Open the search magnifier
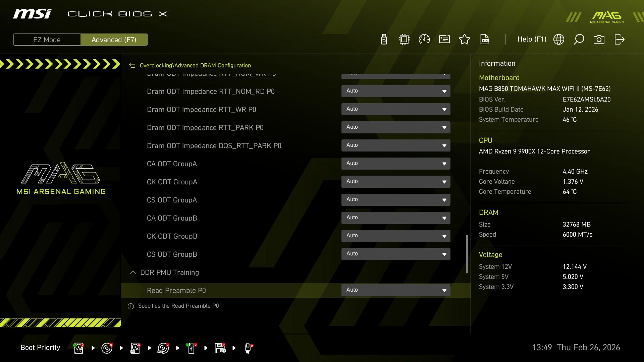Screen dimensions: 644x362 tap(579, 39)
